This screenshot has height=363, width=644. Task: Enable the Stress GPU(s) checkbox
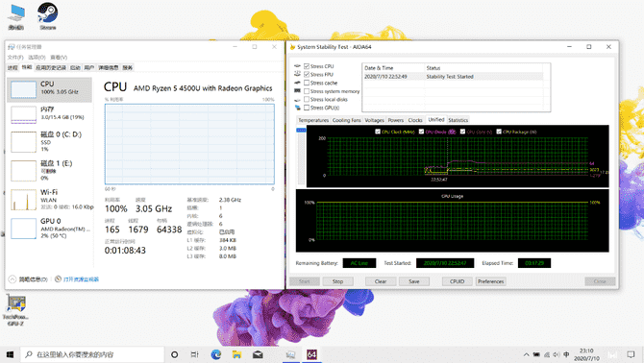pos(307,108)
